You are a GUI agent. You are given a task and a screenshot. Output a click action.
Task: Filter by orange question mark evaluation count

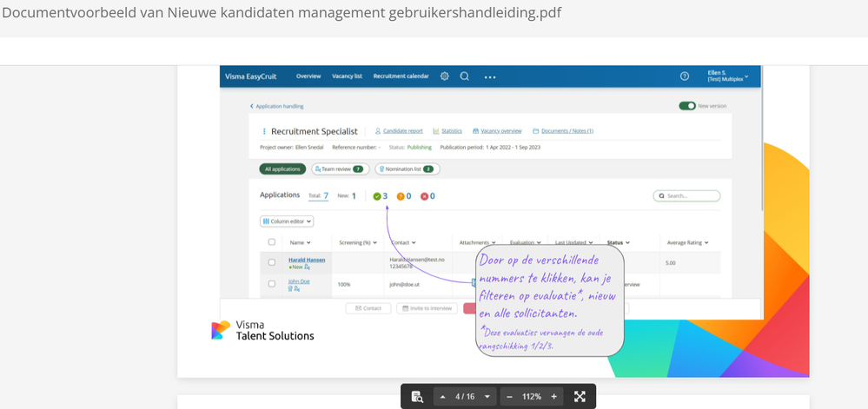[403, 196]
